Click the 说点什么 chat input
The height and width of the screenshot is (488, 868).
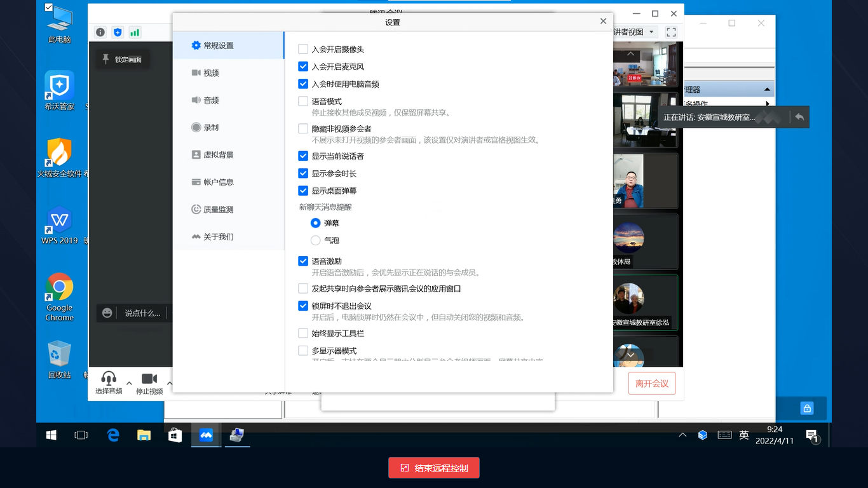point(142,313)
